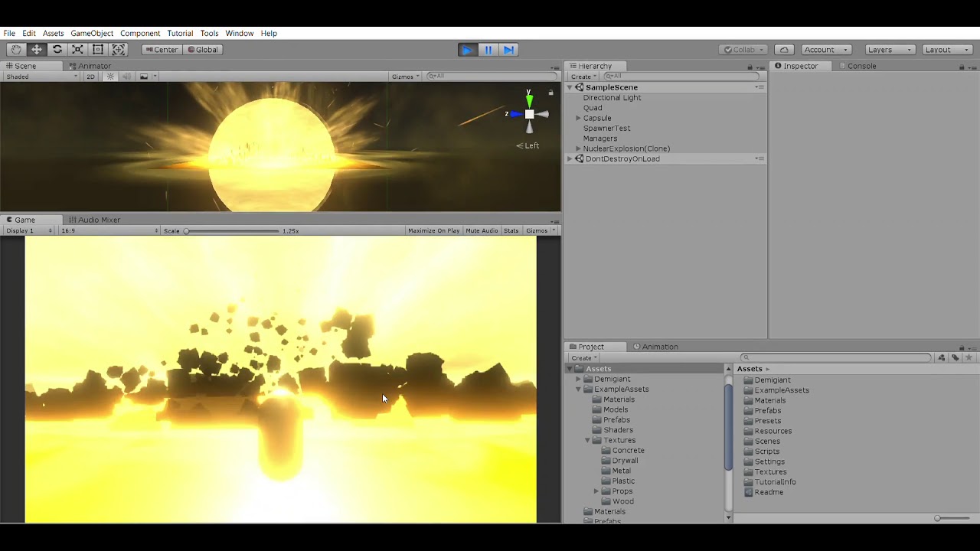This screenshot has height=551, width=980.
Task: Open Project Create dropdown
Action: pos(583,357)
